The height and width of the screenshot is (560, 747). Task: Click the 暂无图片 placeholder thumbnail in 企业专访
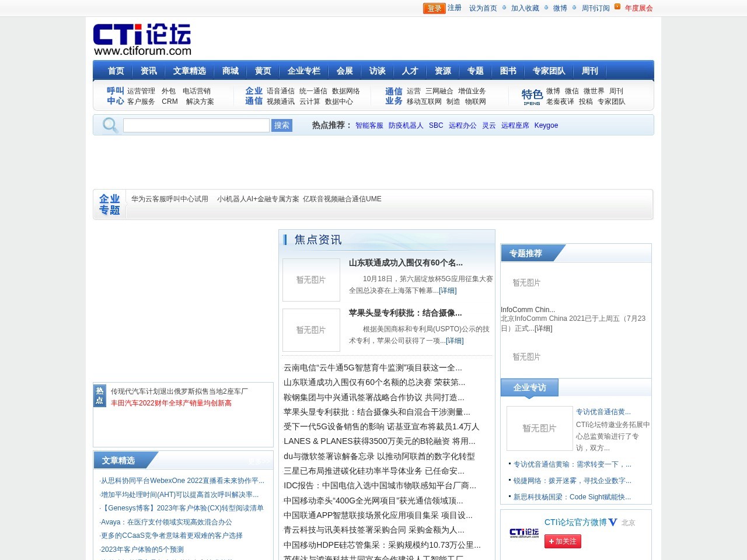pos(539,428)
